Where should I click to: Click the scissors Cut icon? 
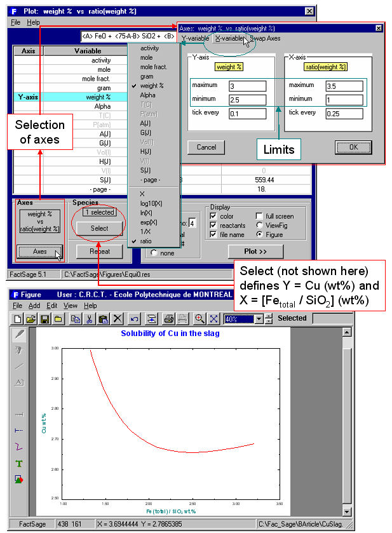pyautogui.click(x=89, y=318)
